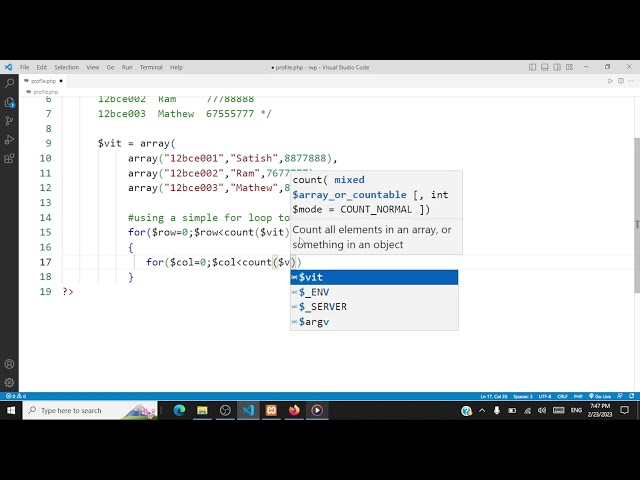Open the network tray icon
Image resolution: width=640 pixels, height=480 pixels.
coord(527,411)
